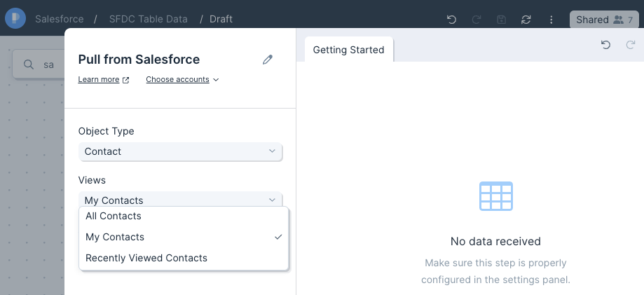Select Recently Viewed Contacts option
644x295 pixels.
point(184,258)
